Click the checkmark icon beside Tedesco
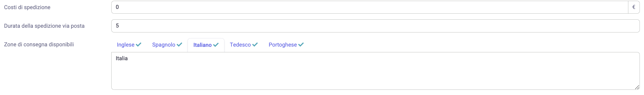The height and width of the screenshot is (95, 644). [x=255, y=44]
